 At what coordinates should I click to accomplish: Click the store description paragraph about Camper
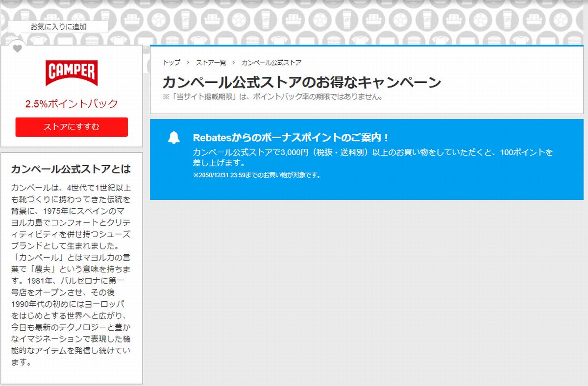point(71,275)
